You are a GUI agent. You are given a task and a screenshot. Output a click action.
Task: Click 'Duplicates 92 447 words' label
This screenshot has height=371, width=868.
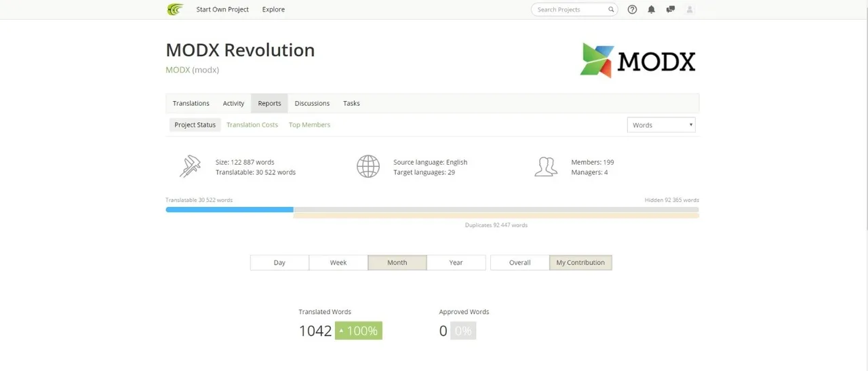click(x=496, y=225)
